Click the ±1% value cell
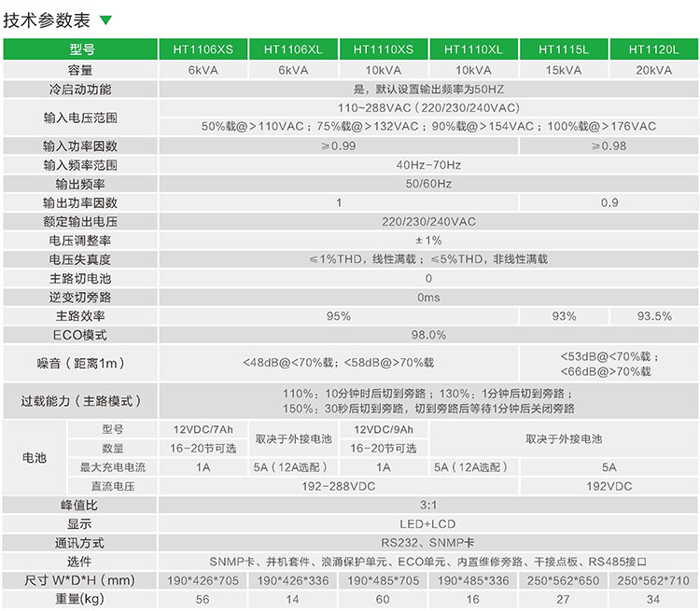This screenshot has height=611, width=700. click(428, 241)
